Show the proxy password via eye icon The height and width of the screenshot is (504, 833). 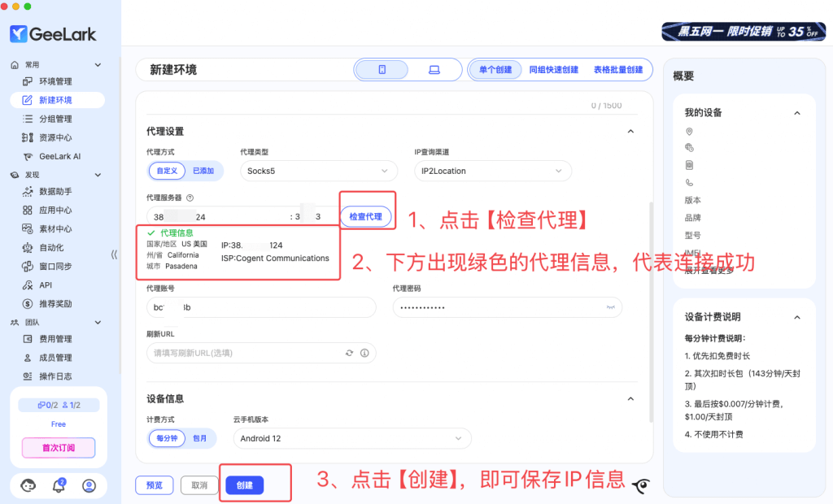point(609,308)
